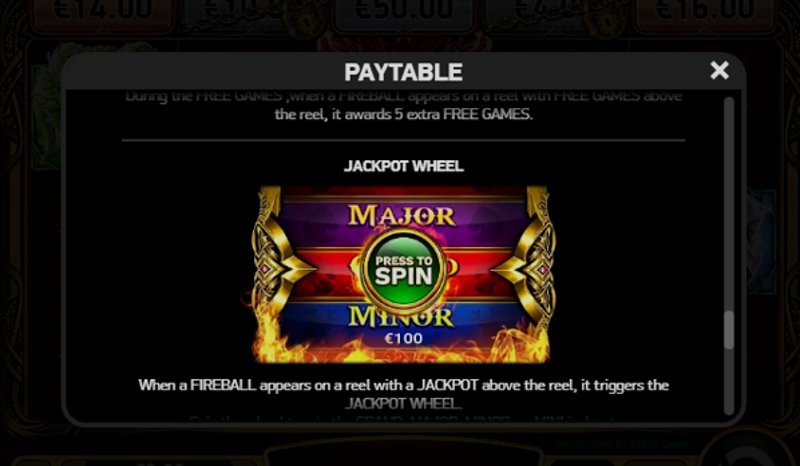Select the blue Minor jackpot band
Screen dimensions: 800x466
point(403,324)
